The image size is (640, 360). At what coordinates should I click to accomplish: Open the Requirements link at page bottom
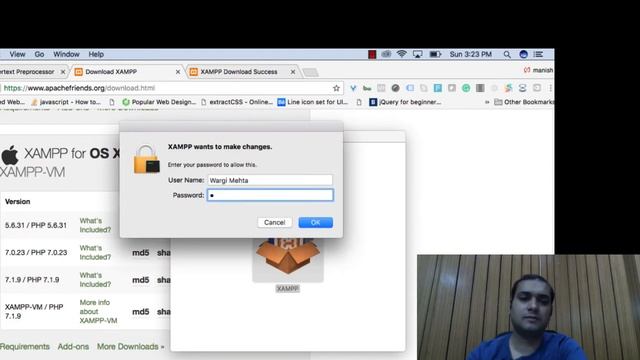point(24,347)
